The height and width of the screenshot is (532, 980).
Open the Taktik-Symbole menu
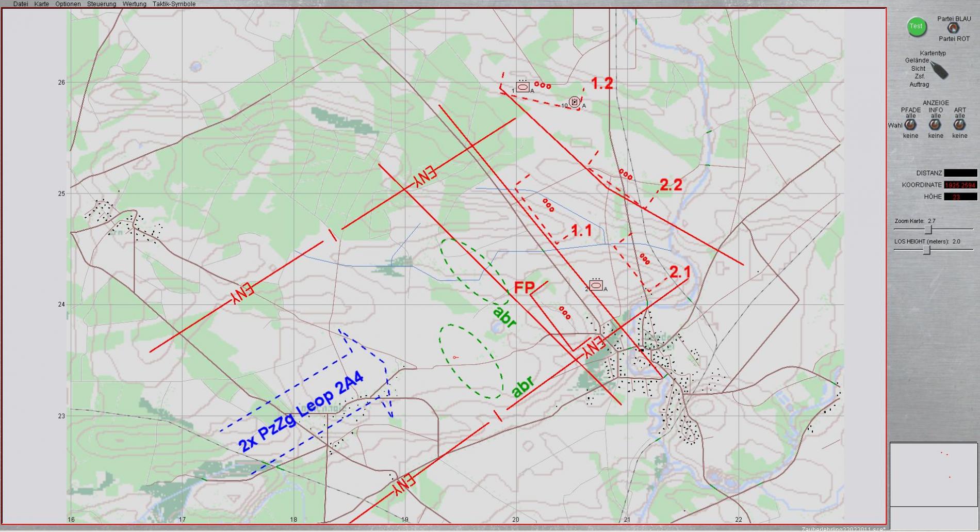174,4
